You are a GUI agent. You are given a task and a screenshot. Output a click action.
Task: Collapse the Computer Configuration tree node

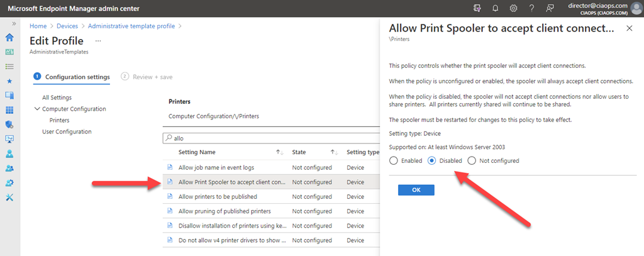(x=37, y=109)
